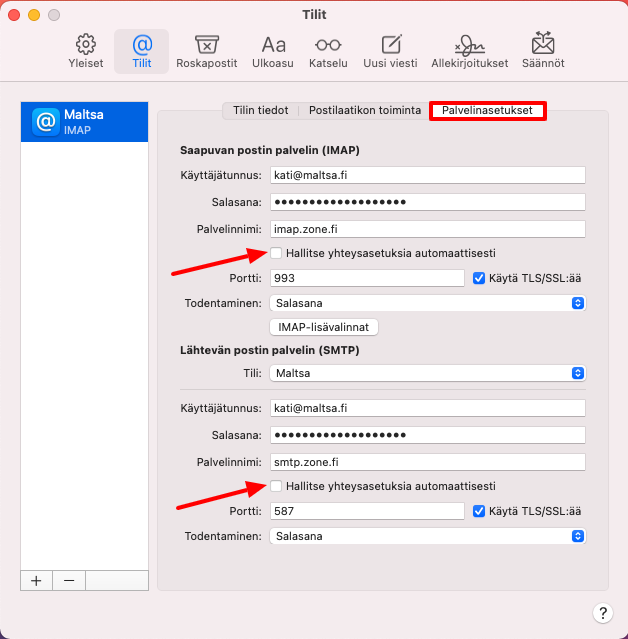Open the Uusi viesti composing pane
Screen dimensions: 628x639
tap(391, 51)
